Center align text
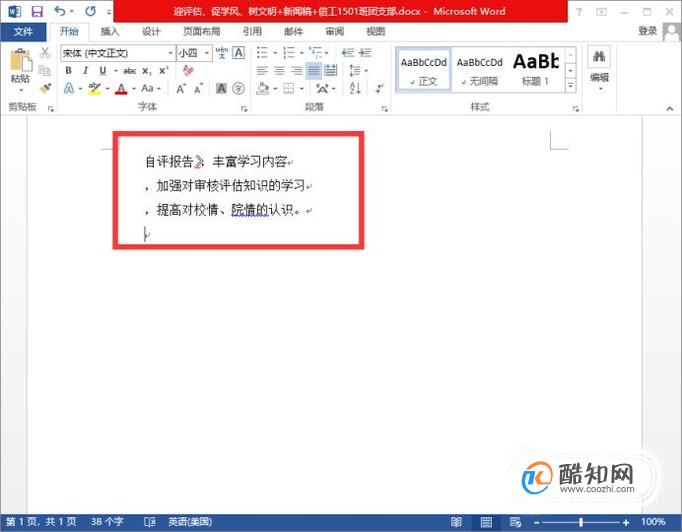The height and width of the screenshot is (532, 682). (x=279, y=70)
